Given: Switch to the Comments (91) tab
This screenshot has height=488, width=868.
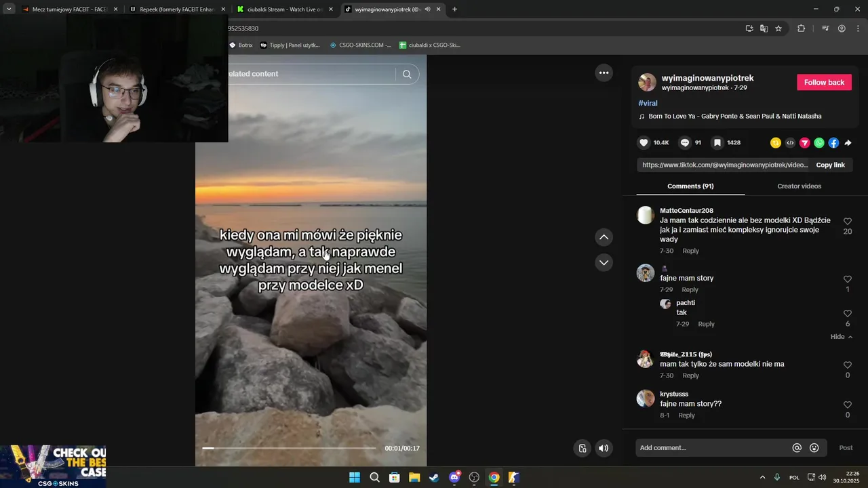Looking at the screenshot, I should point(690,186).
